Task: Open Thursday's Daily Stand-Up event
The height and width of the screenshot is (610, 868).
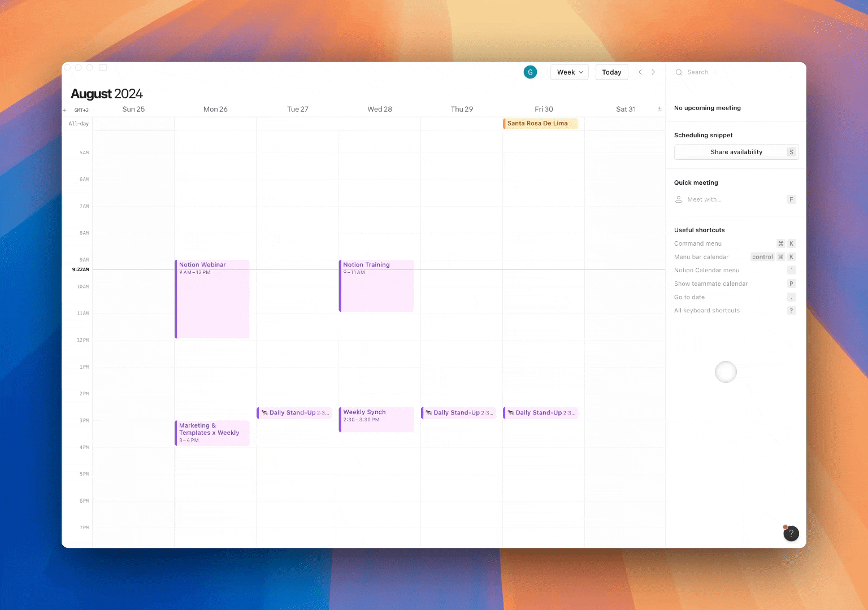Action: [458, 413]
